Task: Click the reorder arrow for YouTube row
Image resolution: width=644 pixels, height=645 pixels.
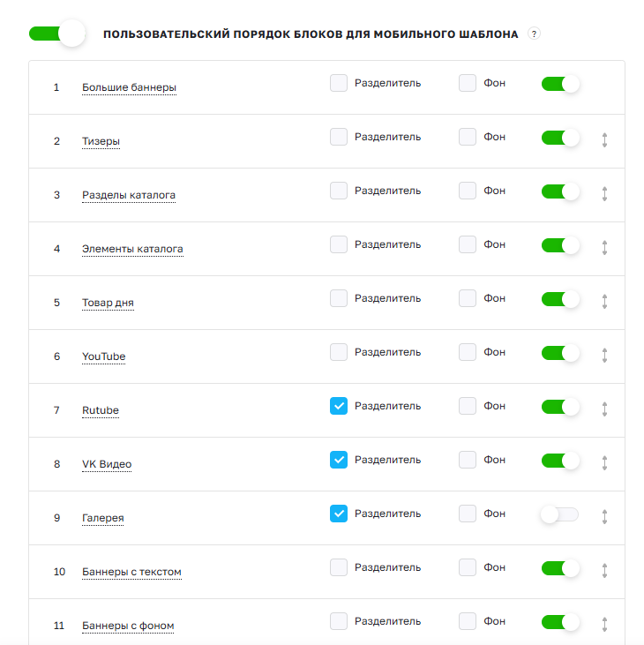Action: (x=604, y=356)
